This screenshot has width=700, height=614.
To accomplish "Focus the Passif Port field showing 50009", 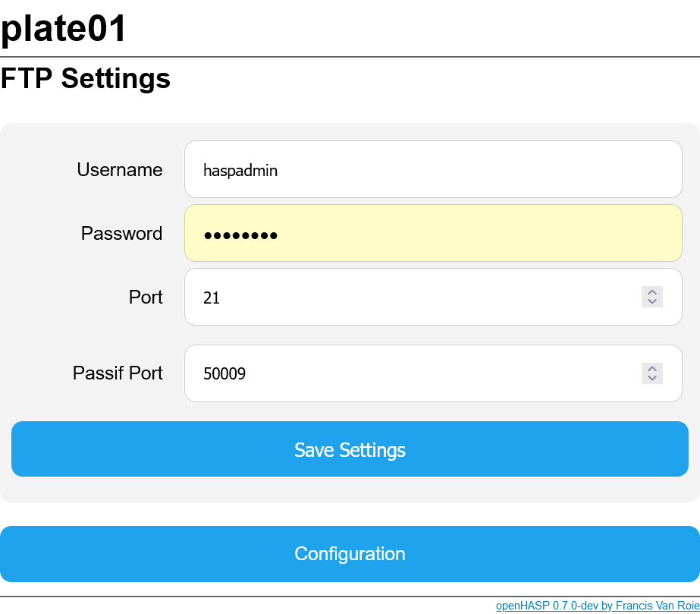I will coord(410,373).
